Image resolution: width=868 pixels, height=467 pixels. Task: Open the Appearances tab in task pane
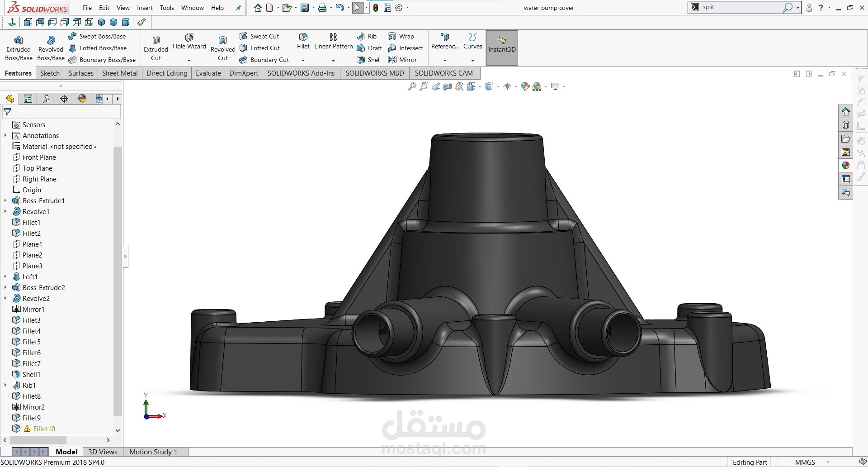845,166
